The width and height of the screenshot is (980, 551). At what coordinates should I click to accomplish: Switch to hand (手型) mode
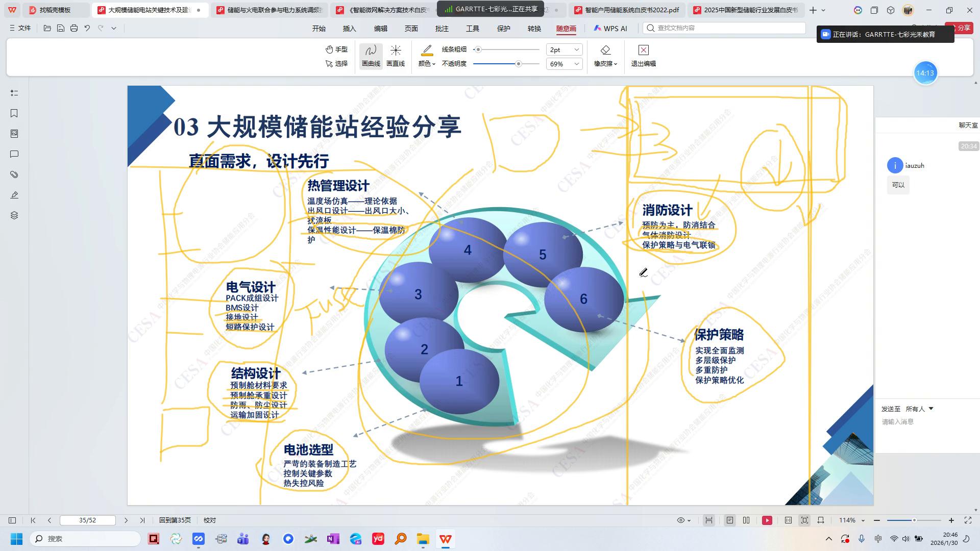[337, 49]
